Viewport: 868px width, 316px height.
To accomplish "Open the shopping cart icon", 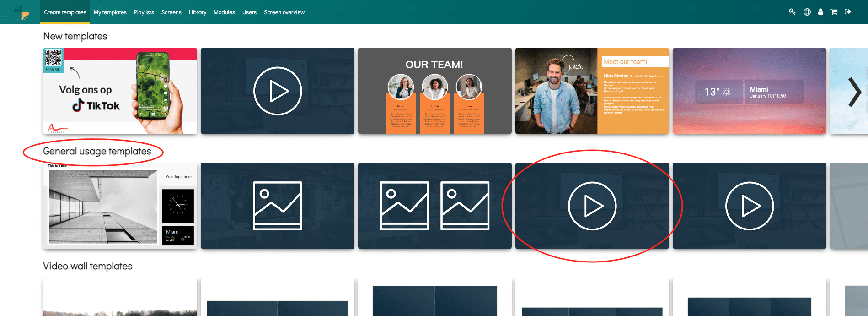I will 834,12.
